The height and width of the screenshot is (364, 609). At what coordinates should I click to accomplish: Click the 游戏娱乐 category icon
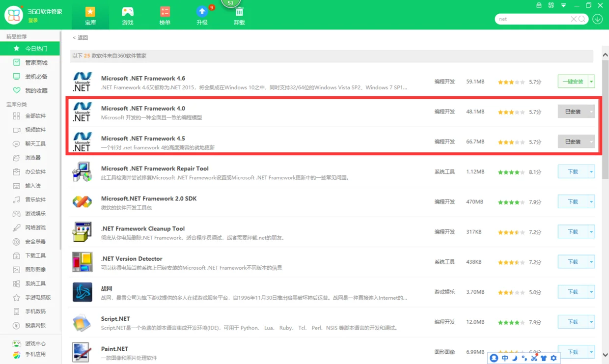tap(17, 214)
